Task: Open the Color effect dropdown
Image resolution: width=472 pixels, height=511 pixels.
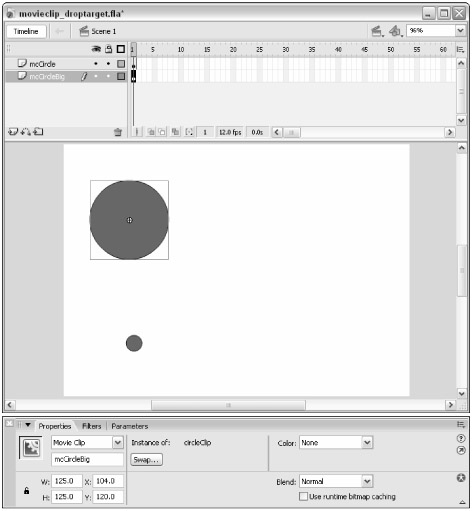Action: (x=367, y=443)
